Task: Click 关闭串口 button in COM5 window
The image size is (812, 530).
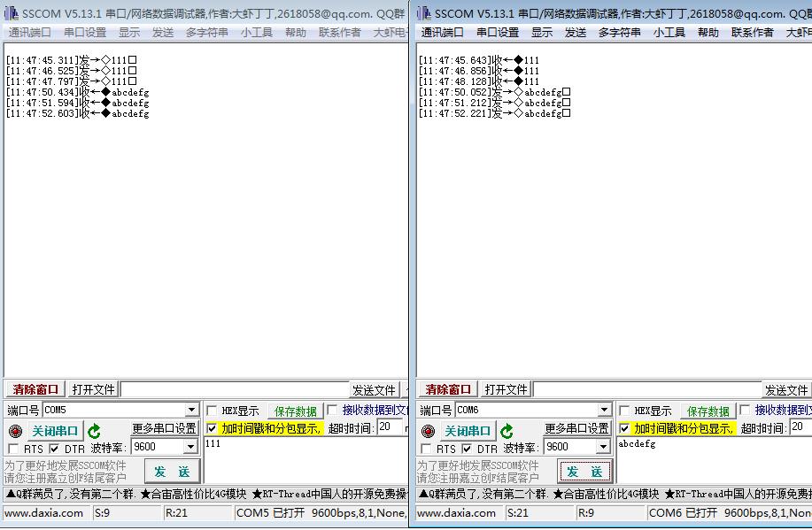Action: [x=55, y=431]
